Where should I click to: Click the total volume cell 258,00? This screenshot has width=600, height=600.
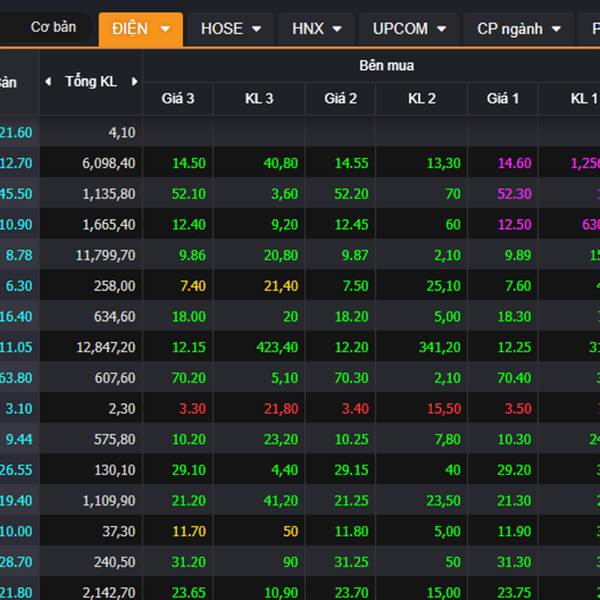pos(115,286)
